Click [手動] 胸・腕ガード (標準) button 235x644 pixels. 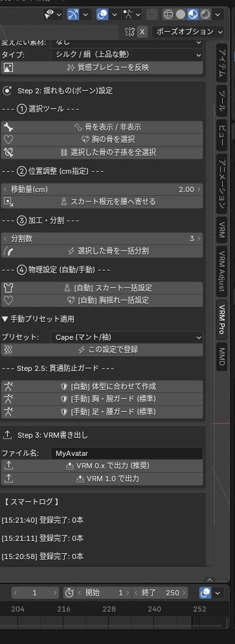coord(102,400)
